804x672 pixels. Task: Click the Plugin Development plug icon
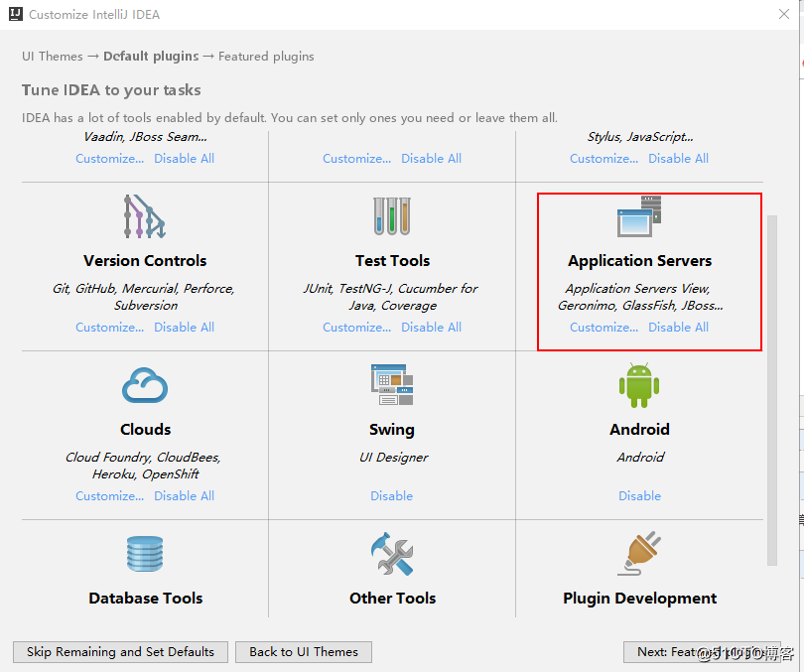point(639,554)
